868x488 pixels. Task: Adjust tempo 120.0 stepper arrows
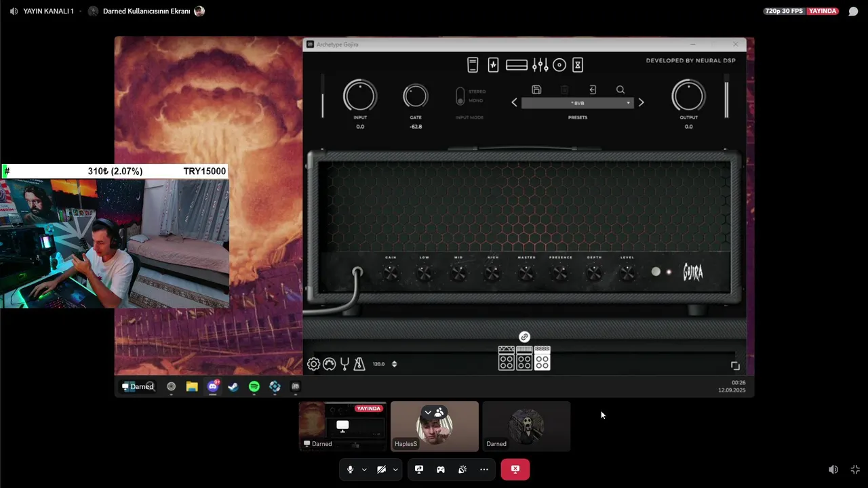coord(394,364)
